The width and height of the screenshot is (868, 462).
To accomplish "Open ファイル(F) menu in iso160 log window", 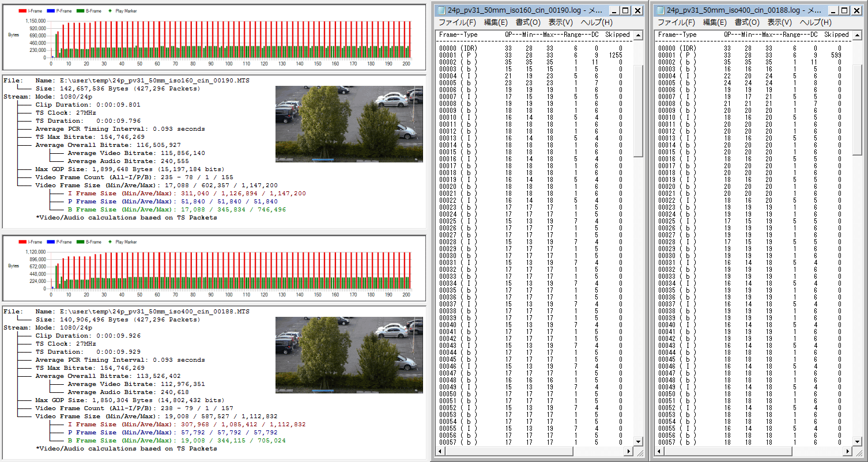I will [x=457, y=22].
